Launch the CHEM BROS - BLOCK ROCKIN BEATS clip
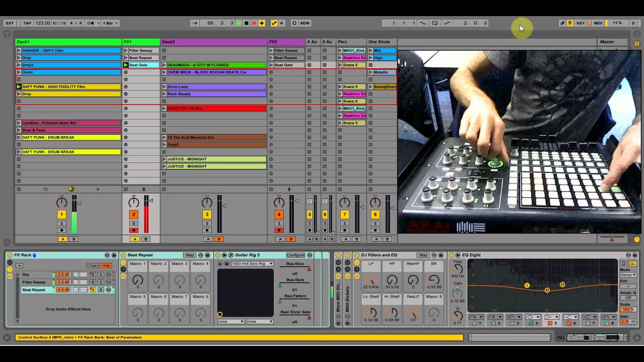 (164, 72)
